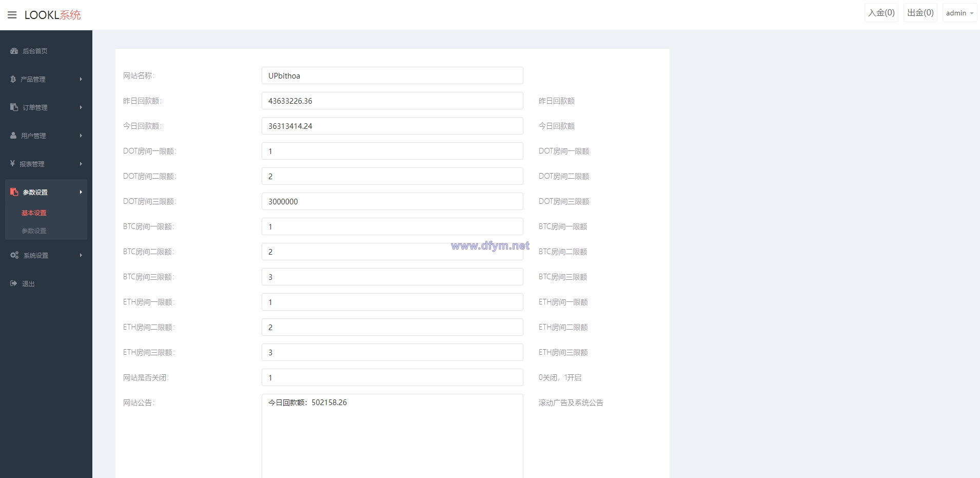The height and width of the screenshot is (478, 980).
Task: Click the LOOKL系统 logo link
Action: [x=53, y=15]
